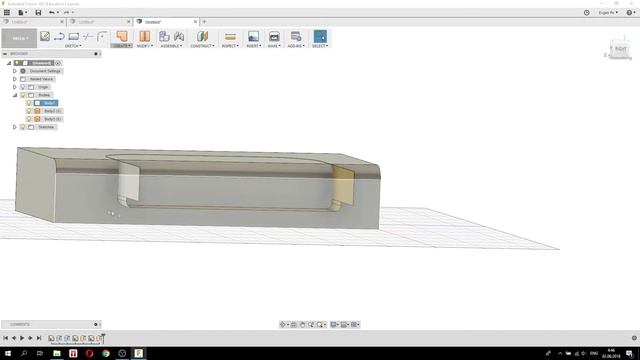This screenshot has width=640, height=360.
Task: Play the design timeline
Action: 22,338
